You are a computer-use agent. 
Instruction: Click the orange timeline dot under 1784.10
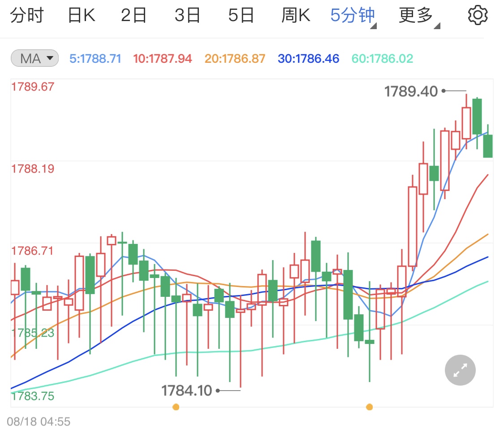[x=176, y=407]
